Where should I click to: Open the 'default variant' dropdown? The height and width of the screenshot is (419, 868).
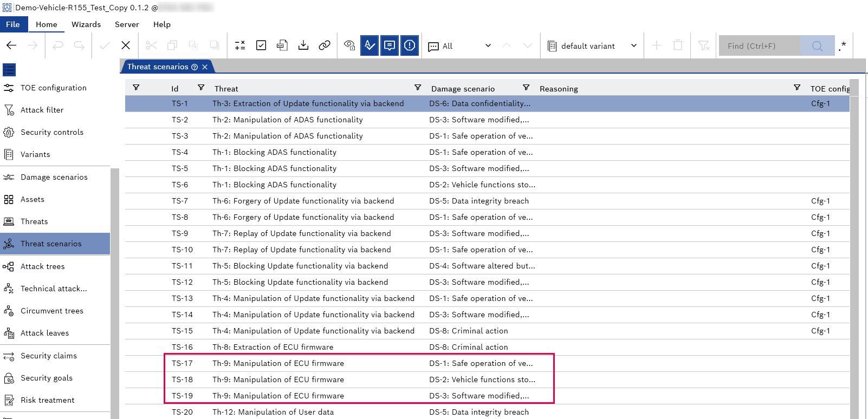(592, 46)
